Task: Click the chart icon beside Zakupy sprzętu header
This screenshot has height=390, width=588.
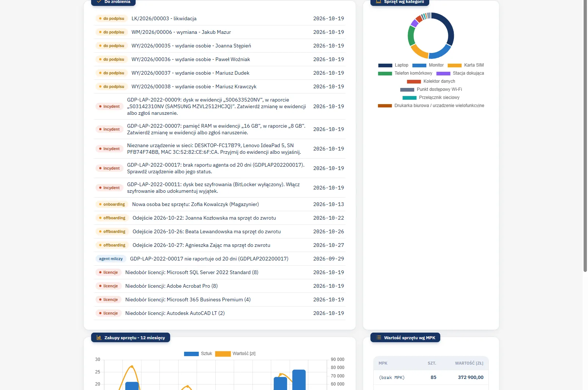Action: 99,337
